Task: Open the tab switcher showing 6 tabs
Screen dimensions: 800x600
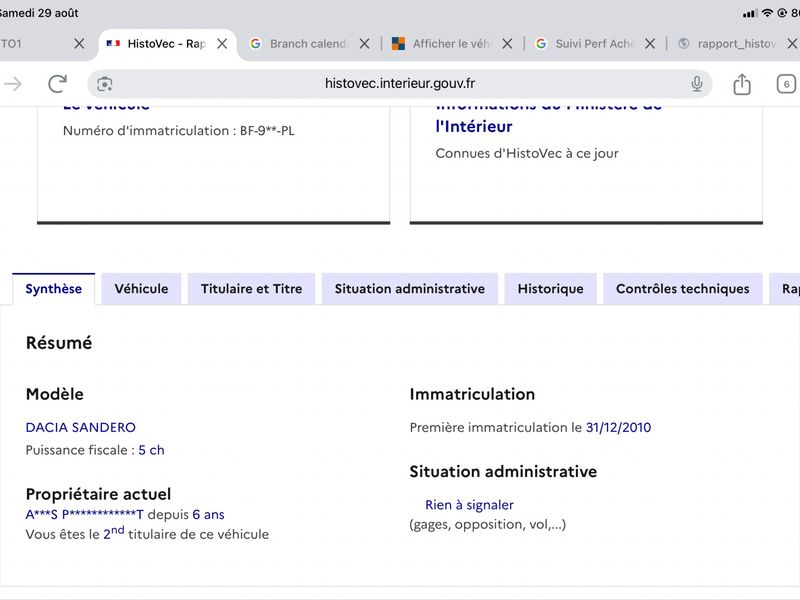Action: [786, 84]
